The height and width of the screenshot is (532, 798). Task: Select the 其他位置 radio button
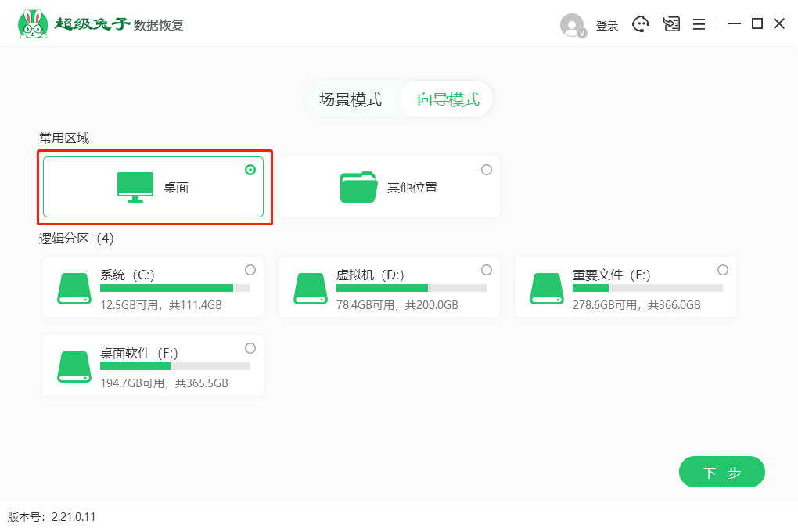pyautogui.click(x=487, y=170)
